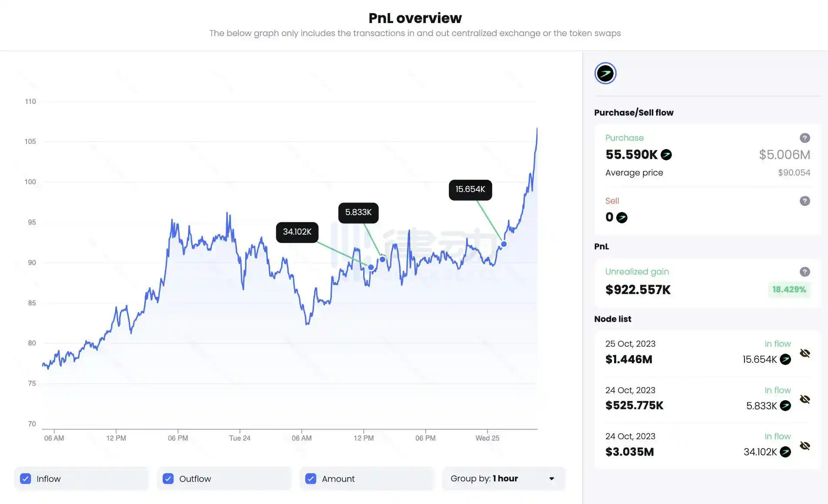This screenshot has width=828, height=504.
Task: Click the help icon beside Sell
Action: coord(805,201)
